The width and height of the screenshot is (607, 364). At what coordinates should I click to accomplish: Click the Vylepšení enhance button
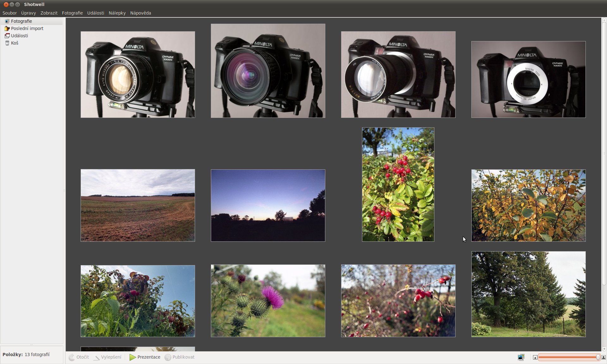pyautogui.click(x=108, y=357)
